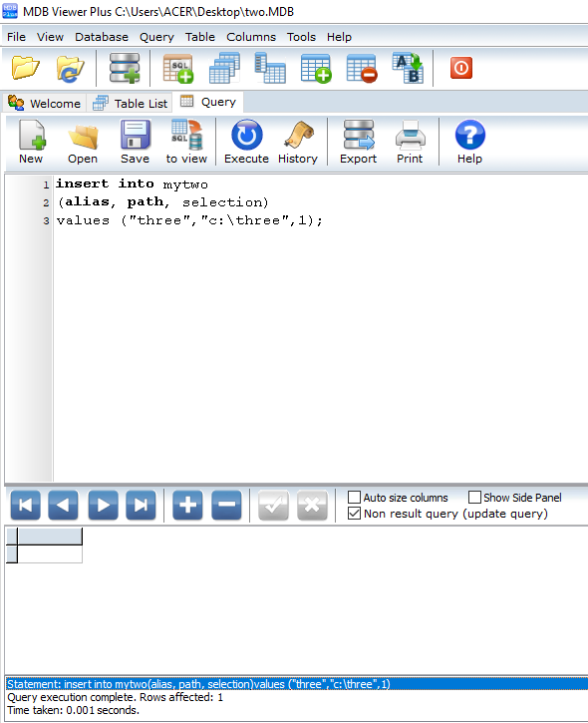Click the rename A-to-B toolbar icon

pyautogui.click(x=408, y=68)
